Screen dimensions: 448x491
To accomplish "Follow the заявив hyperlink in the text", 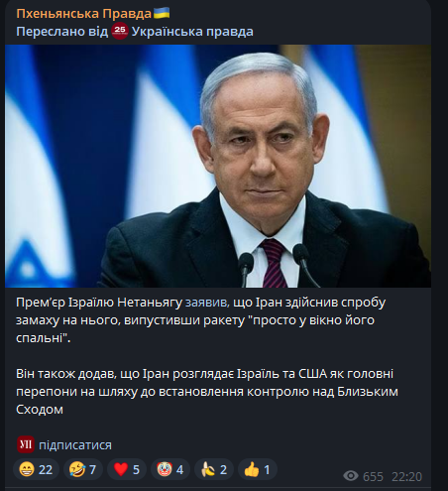I will point(207,303).
